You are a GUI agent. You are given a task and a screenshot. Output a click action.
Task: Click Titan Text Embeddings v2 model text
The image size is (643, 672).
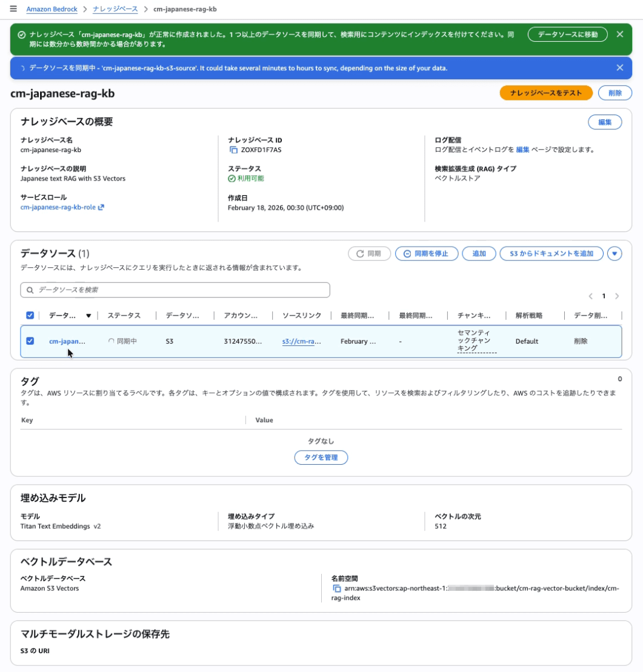(61, 527)
